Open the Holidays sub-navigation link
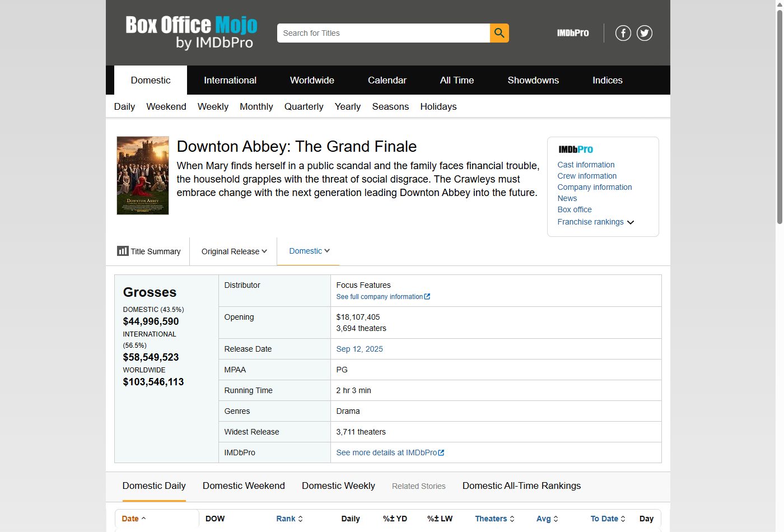784x532 pixels. (438, 106)
